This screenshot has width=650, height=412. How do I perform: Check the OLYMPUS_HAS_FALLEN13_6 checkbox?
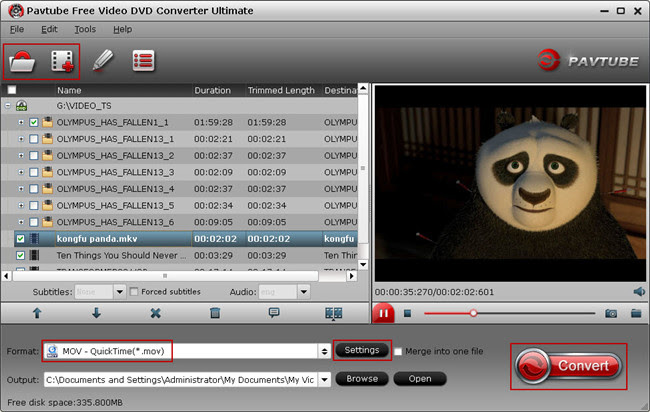tap(34, 222)
